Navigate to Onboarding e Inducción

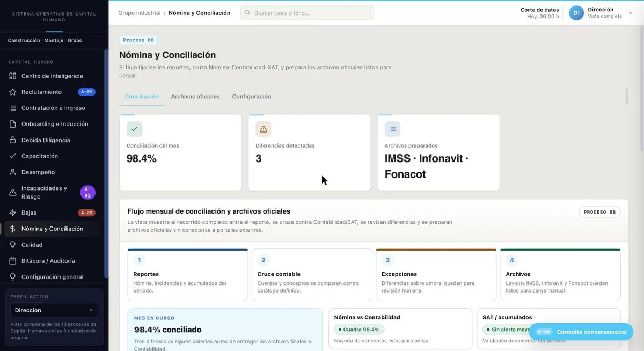click(52, 125)
